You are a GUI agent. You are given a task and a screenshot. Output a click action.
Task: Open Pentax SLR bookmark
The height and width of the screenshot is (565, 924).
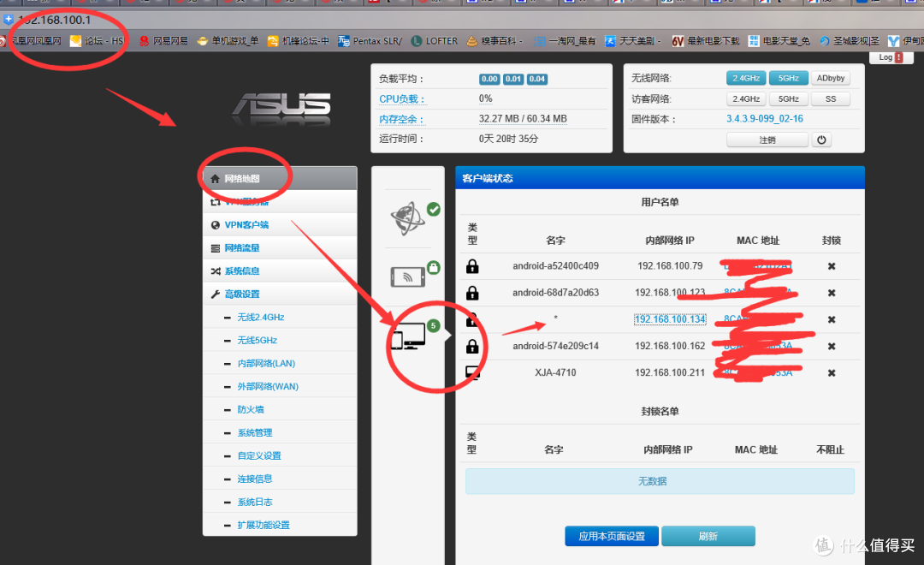[370, 41]
